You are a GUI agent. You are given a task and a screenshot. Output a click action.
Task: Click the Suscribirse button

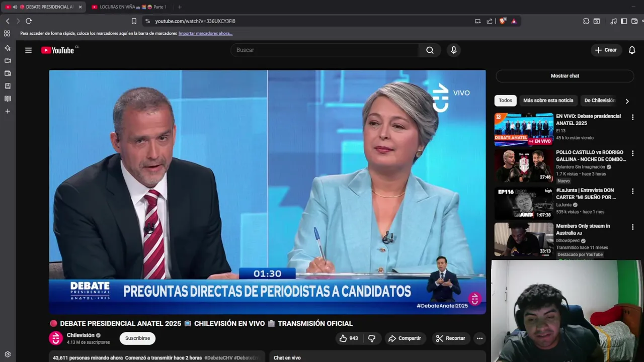point(137,338)
